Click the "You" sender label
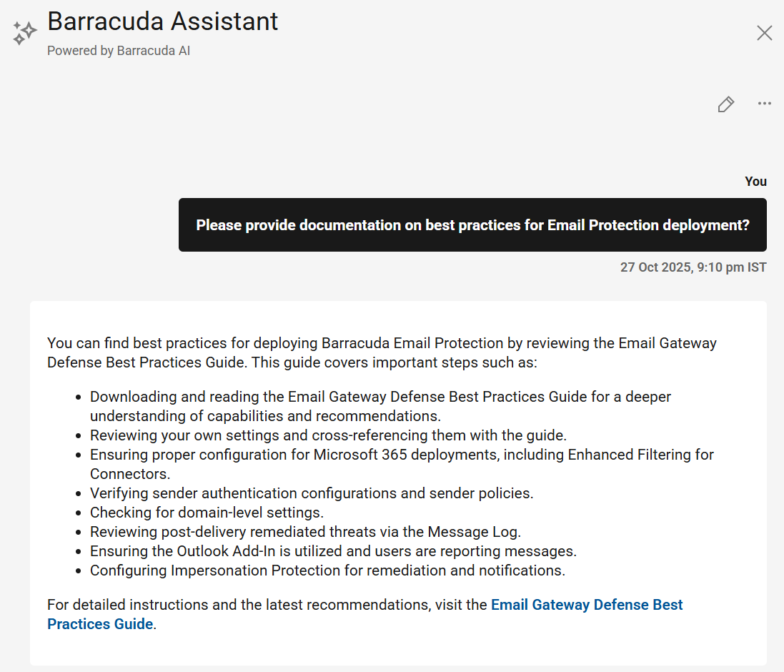Viewport: 784px width, 672px height. 755,182
